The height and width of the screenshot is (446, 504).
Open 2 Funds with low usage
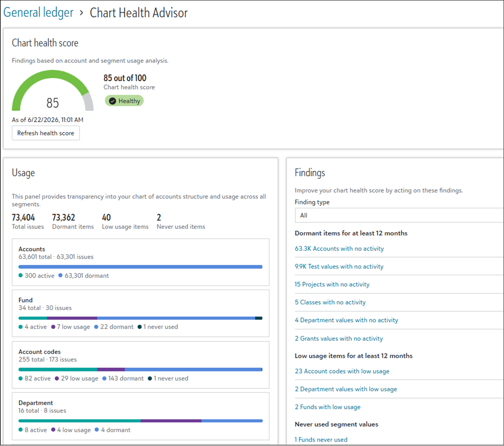328,407
